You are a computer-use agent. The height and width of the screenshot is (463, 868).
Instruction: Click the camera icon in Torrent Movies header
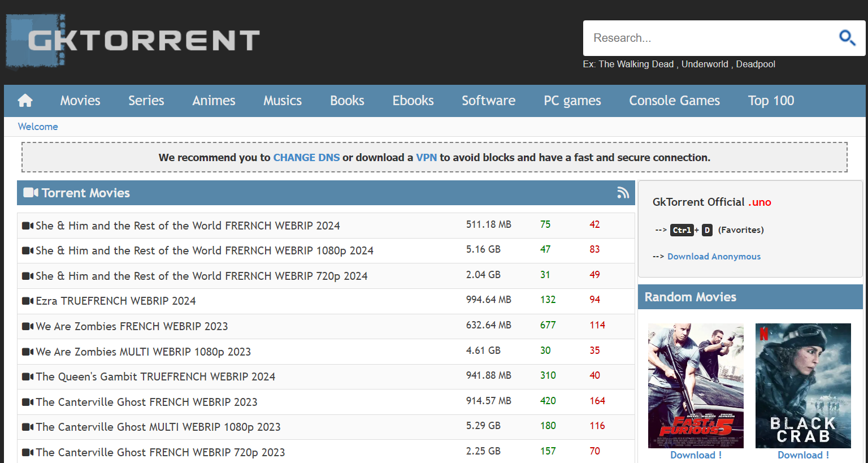31,193
